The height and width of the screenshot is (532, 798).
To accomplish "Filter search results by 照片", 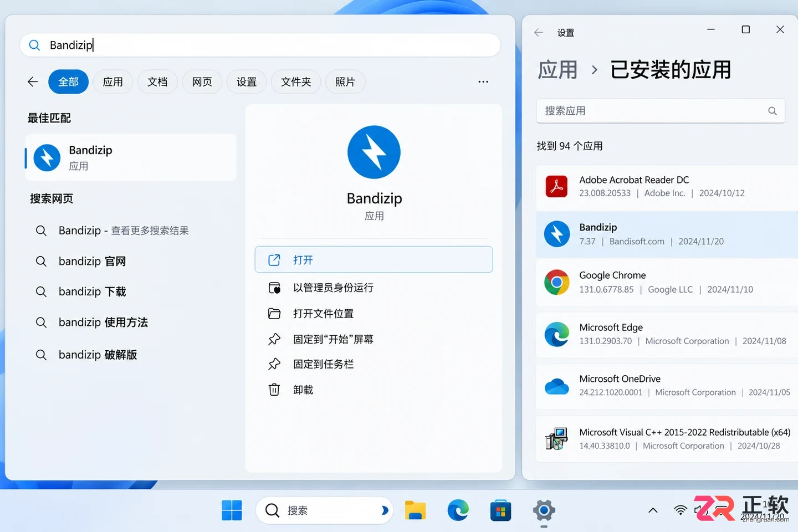I will pyautogui.click(x=345, y=82).
